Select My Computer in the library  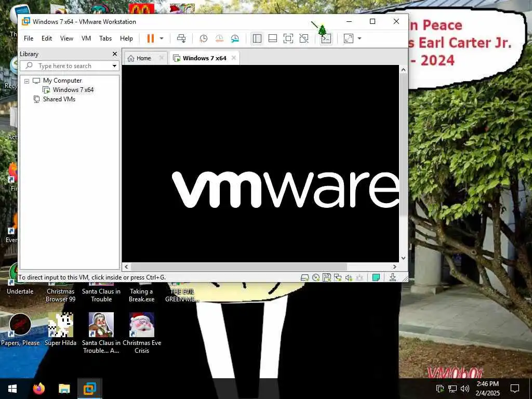[62, 81]
